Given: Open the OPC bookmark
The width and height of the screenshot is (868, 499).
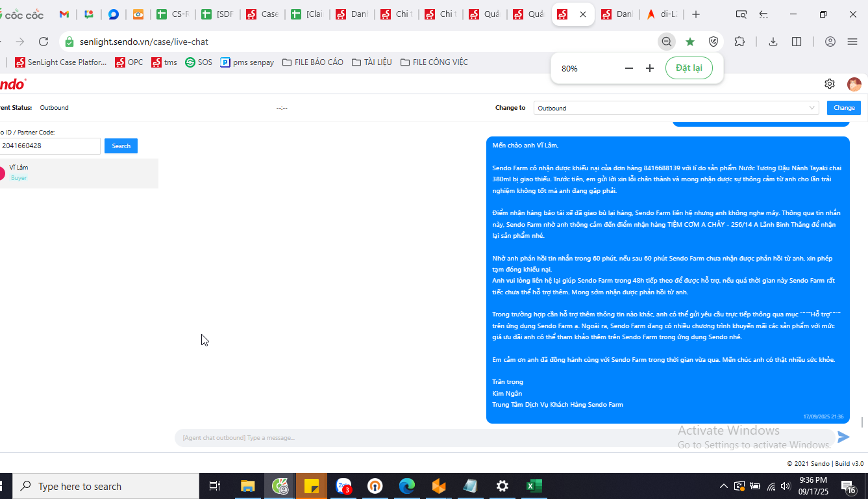Looking at the screenshot, I should 129,62.
